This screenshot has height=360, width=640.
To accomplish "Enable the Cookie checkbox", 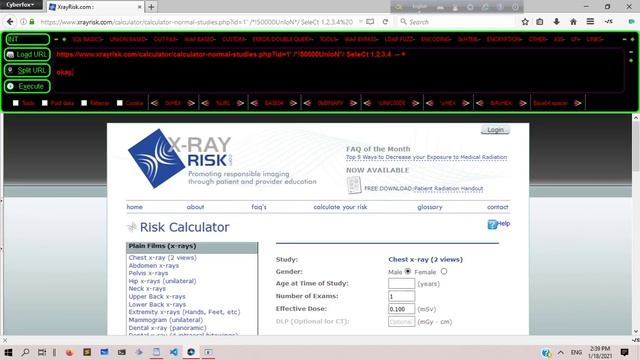I will (120, 103).
